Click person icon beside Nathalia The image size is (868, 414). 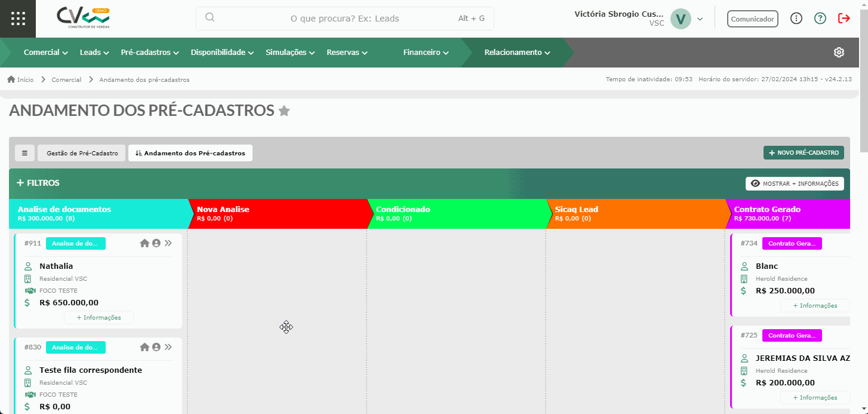pos(28,266)
